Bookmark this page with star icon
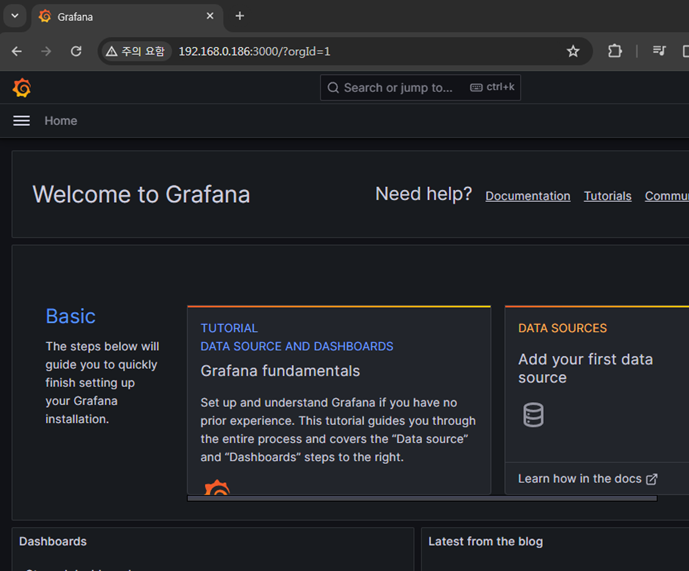 click(573, 51)
